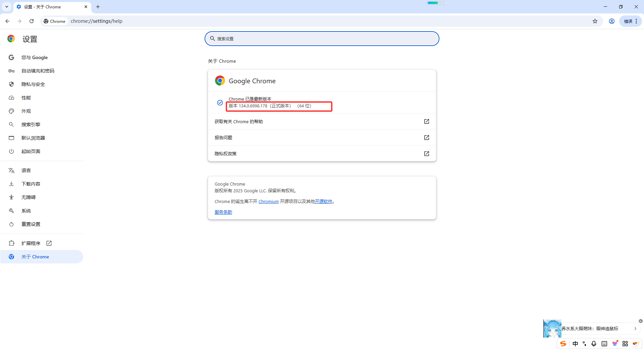This screenshot has height=349, width=644.
Task: Click the microphone voice input icon
Action: coord(594,344)
